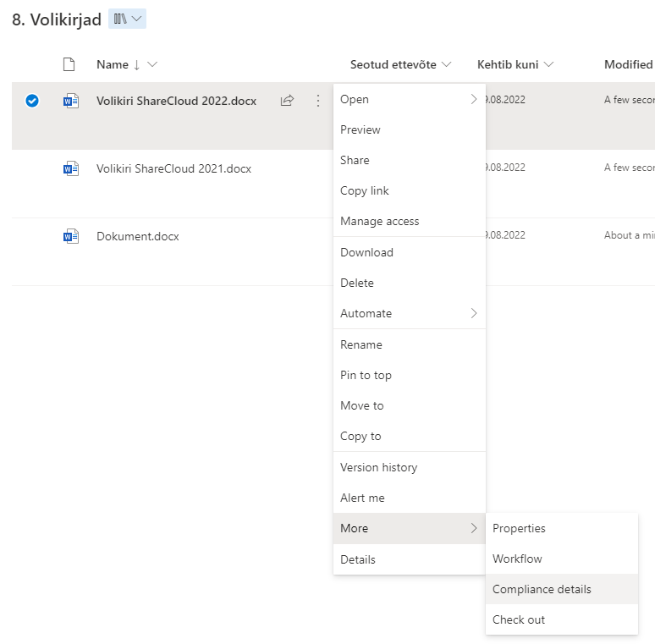This screenshot has height=644, width=655.
Task: Select Version history in the context menu
Action: 378,467
